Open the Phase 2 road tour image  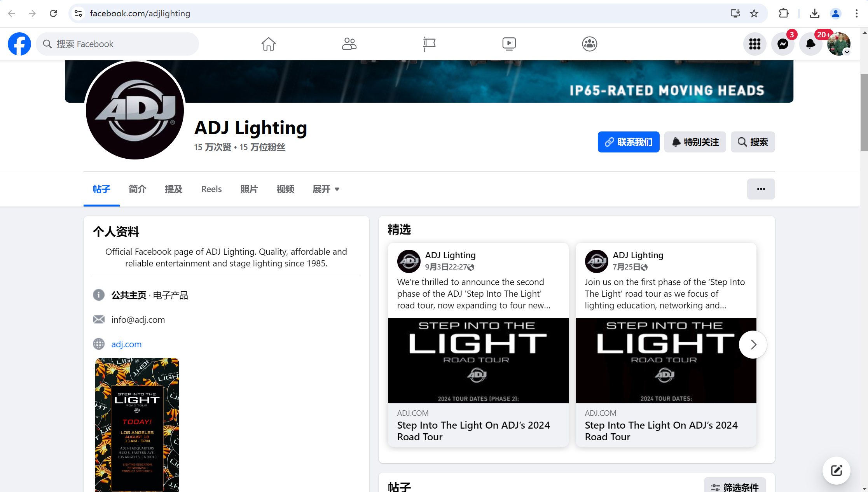point(478,361)
